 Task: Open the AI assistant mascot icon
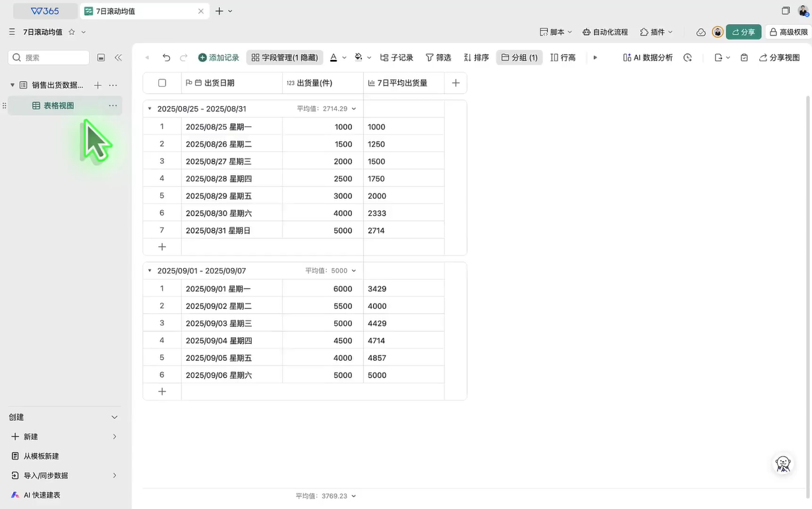[783, 464]
